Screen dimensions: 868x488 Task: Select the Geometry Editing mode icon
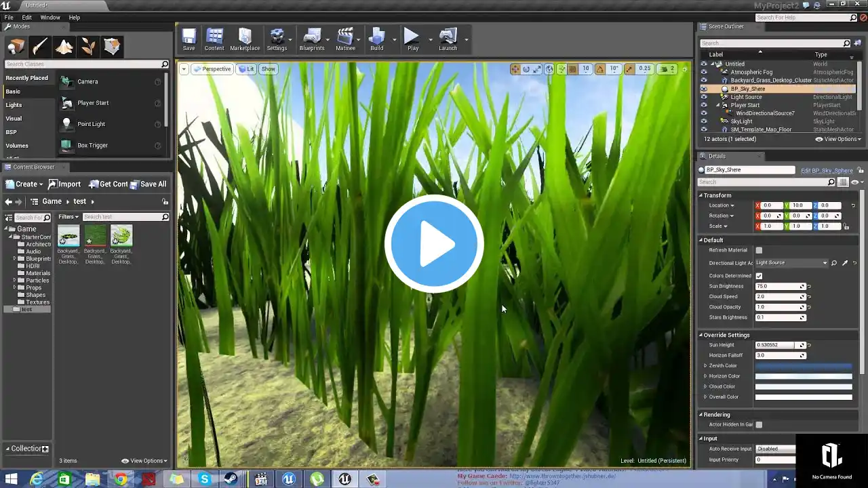(112, 46)
